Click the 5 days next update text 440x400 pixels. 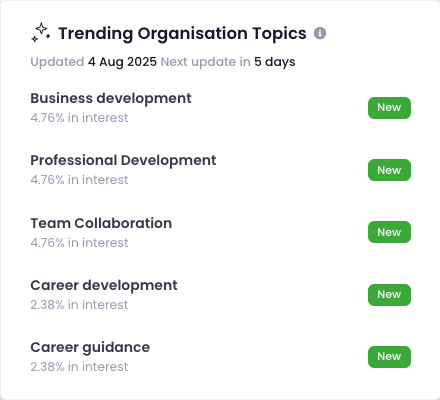point(275,62)
